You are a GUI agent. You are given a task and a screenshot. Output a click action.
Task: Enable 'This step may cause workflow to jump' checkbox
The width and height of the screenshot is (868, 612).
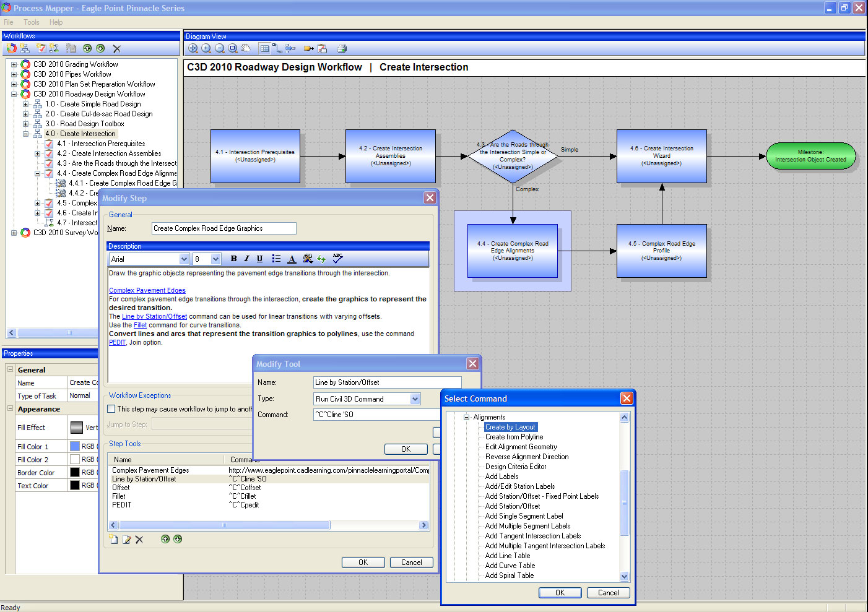click(111, 409)
